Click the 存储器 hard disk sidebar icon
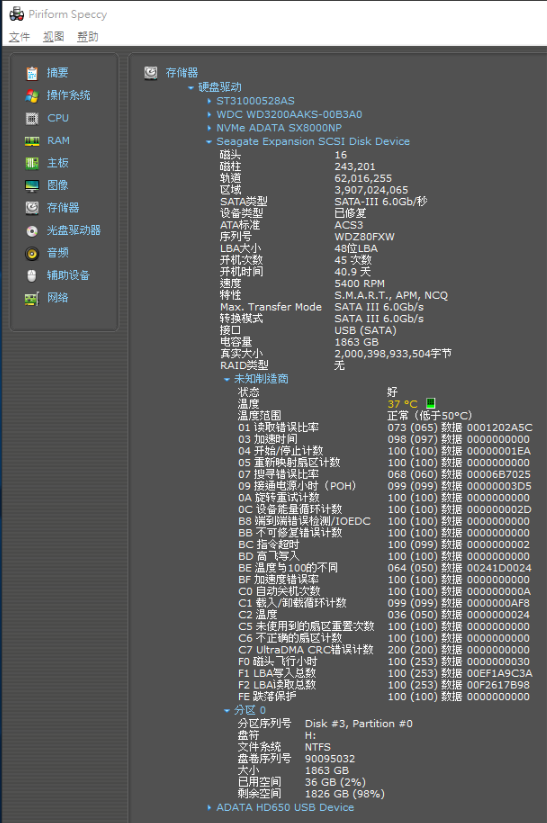The image size is (547, 823). [32, 208]
